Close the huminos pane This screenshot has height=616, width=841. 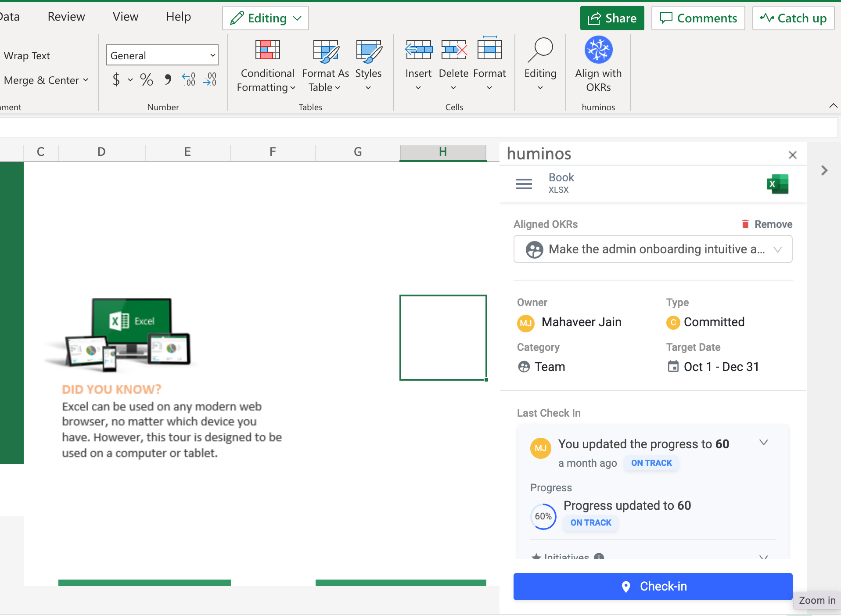pyautogui.click(x=792, y=155)
